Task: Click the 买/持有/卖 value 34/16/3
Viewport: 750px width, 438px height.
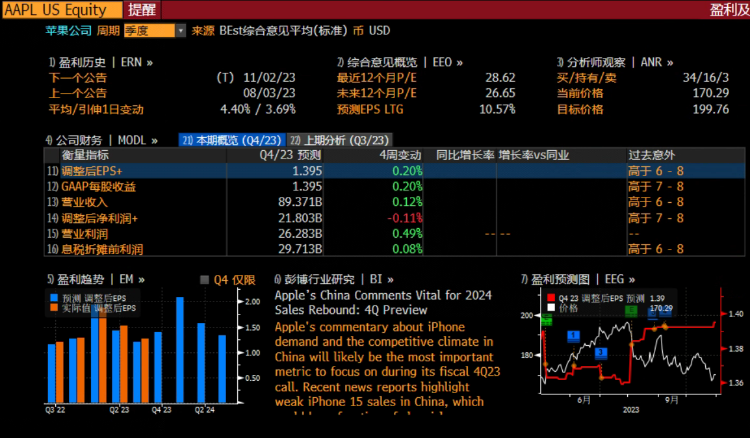Action: click(x=706, y=77)
